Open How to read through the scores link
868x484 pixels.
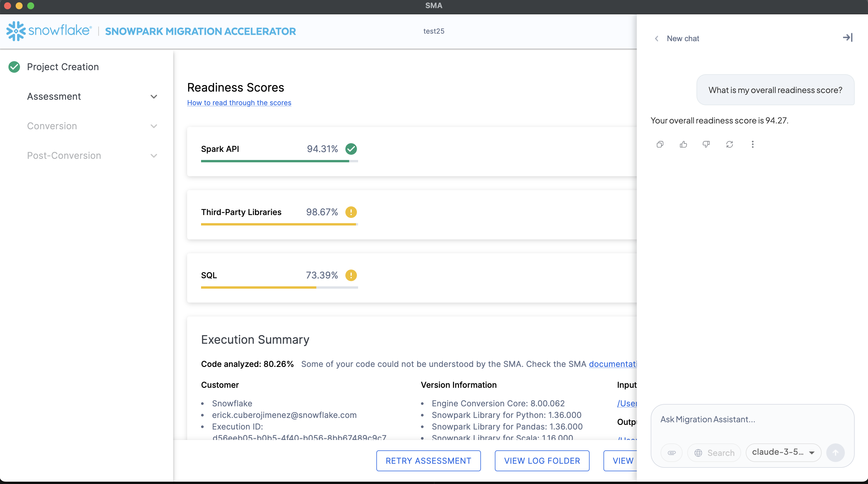(239, 103)
